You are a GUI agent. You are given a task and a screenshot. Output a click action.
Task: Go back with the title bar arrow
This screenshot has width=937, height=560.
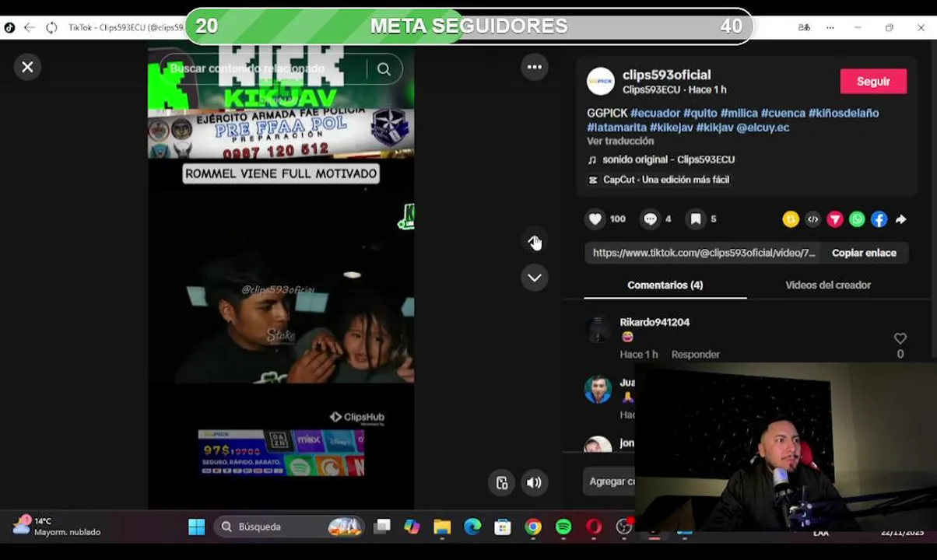[x=30, y=27]
